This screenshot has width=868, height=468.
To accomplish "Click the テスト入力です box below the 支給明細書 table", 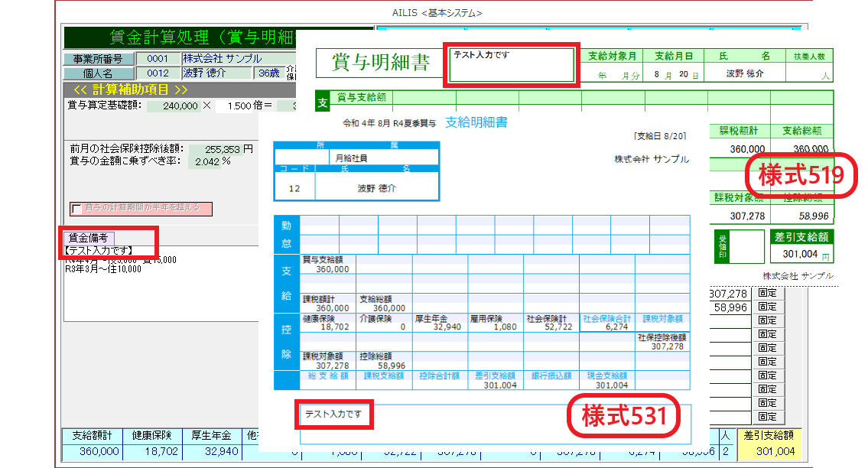I will (x=335, y=414).
